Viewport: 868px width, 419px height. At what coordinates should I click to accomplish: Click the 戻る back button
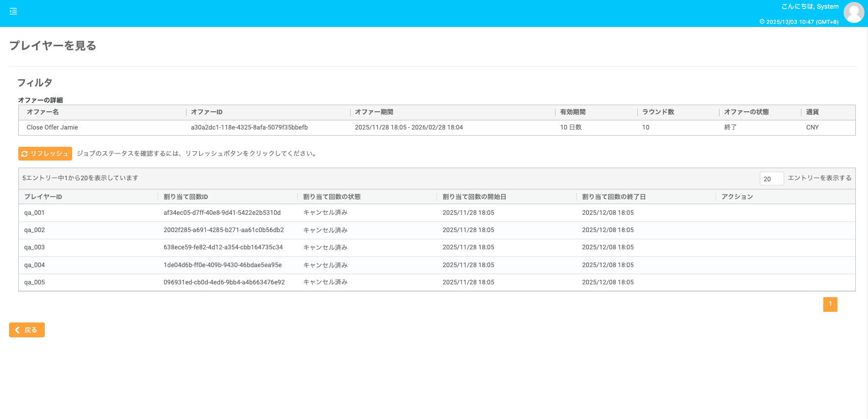click(27, 330)
